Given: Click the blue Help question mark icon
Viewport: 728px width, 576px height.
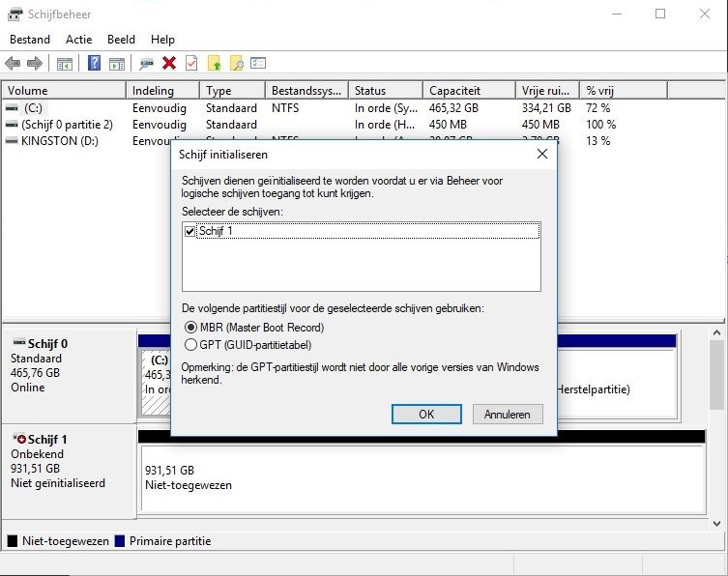Looking at the screenshot, I should (95, 63).
